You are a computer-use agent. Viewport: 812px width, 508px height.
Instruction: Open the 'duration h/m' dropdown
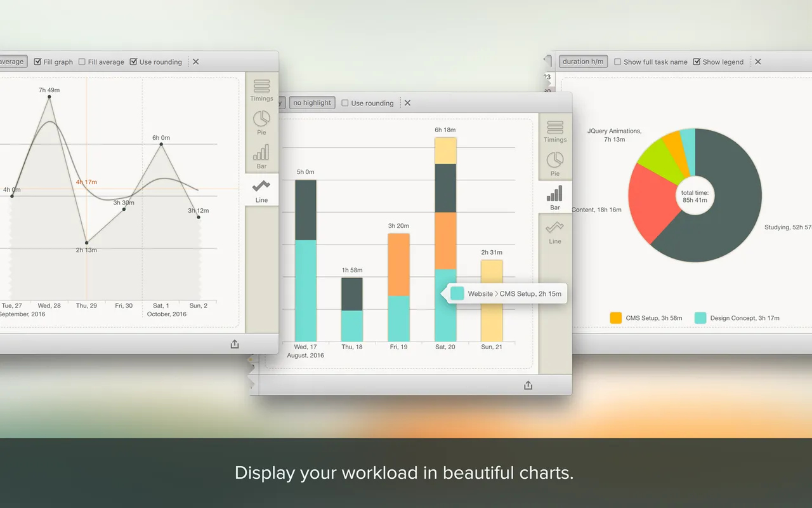coord(583,62)
